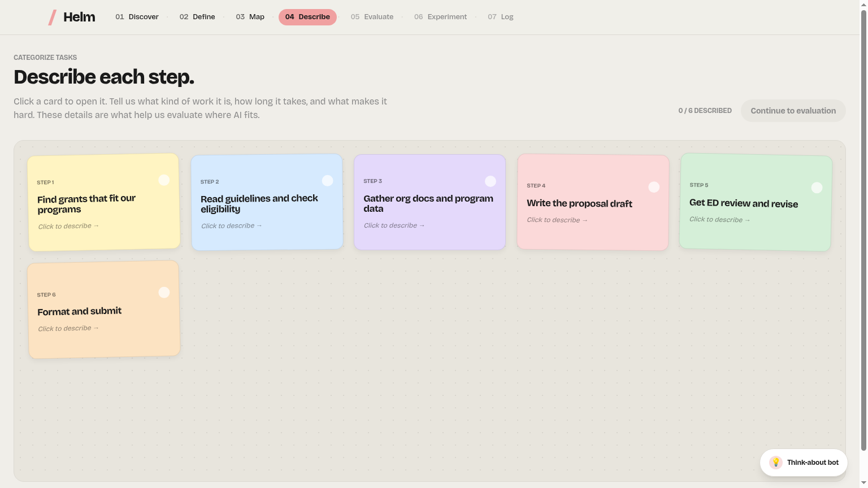
Task: Click the STEP 4 label text
Action: click(x=536, y=186)
